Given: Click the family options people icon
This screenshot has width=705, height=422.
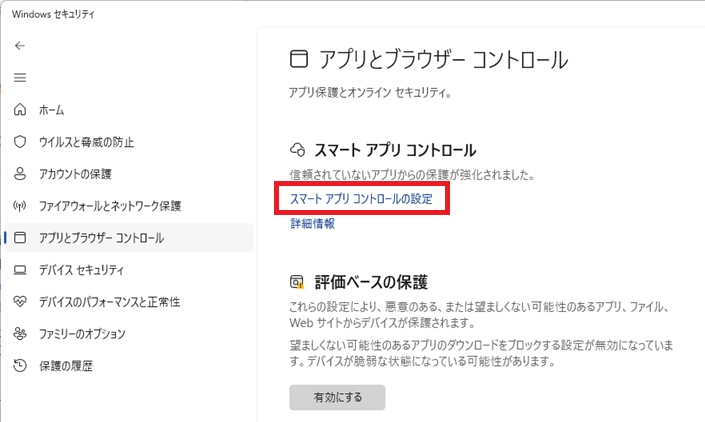Looking at the screenshot, I should point(20,333).
